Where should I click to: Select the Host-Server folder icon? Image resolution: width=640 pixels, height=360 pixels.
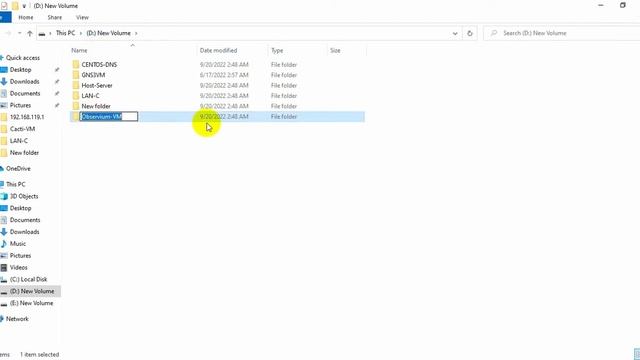(76, 85)
